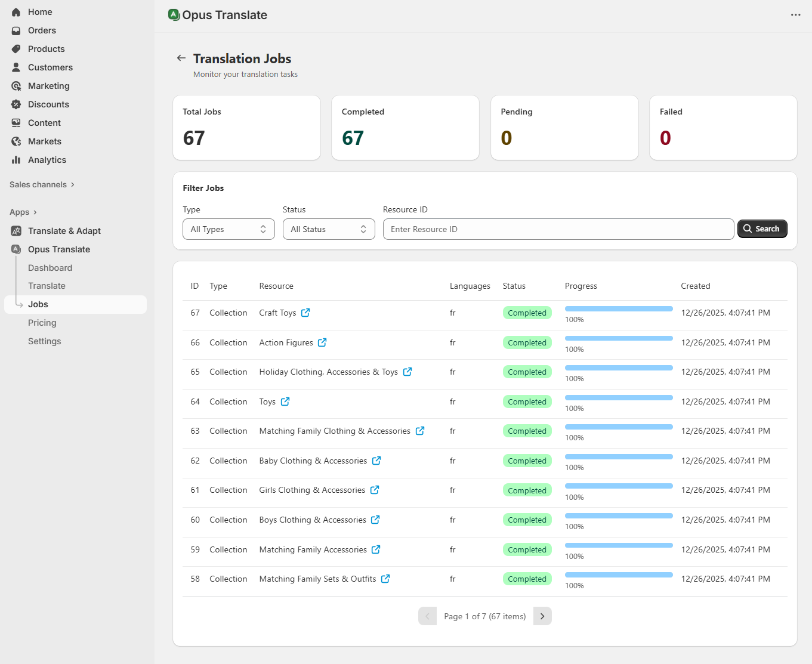Image resolution: width=812 pixels, height=664 pixels.
Task: Open Matching Family Sets & Outfits link icon
Action: coord(385,579)
